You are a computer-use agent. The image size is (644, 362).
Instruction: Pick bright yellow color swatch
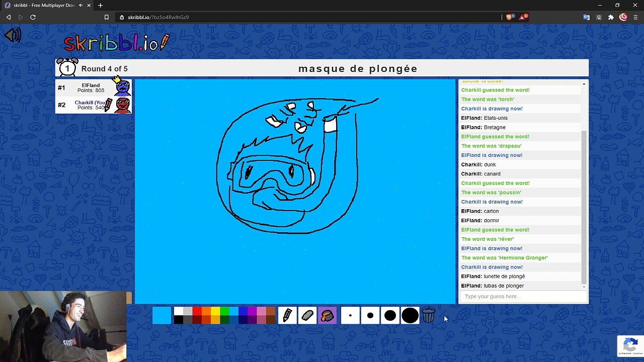(215, 311)
